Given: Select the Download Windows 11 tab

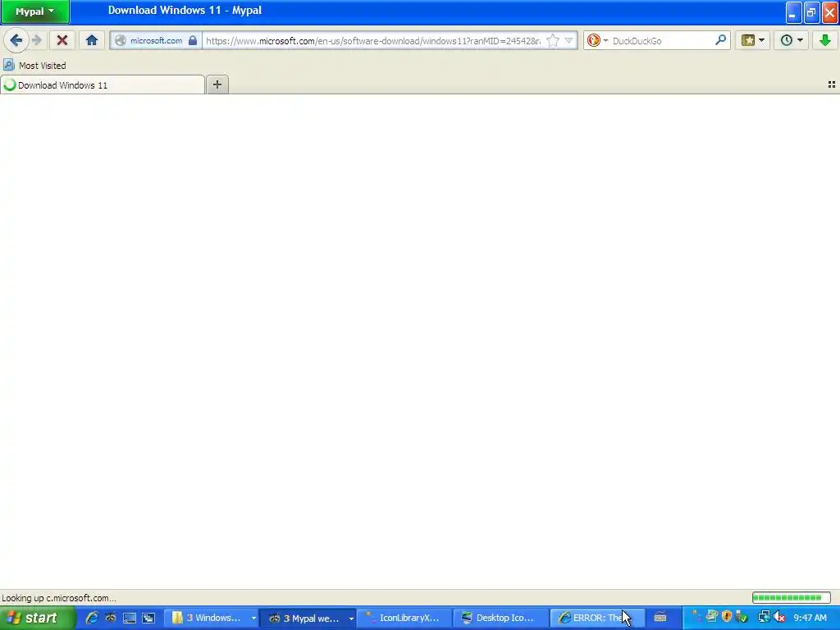Looking at the screenshot, I should coord(103,84).
